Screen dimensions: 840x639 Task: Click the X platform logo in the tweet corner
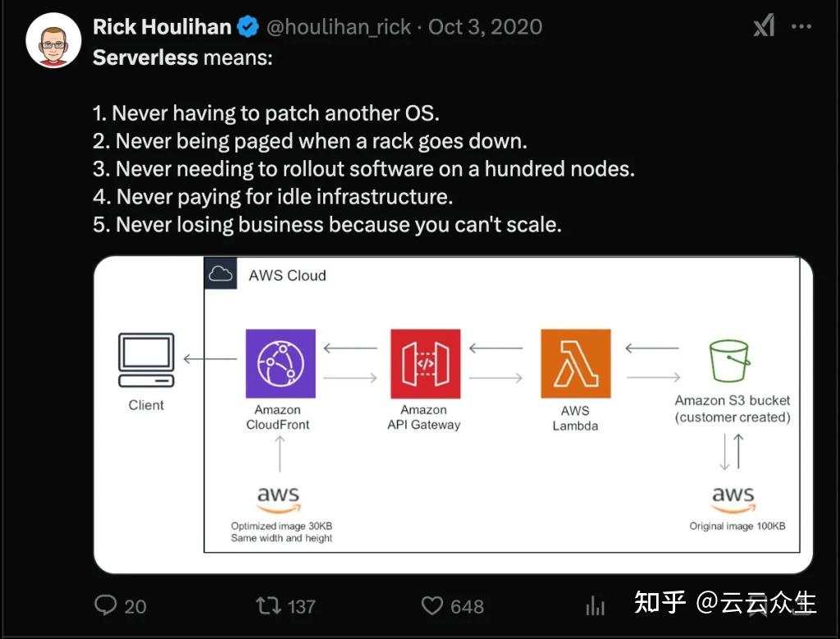[764, 25]
